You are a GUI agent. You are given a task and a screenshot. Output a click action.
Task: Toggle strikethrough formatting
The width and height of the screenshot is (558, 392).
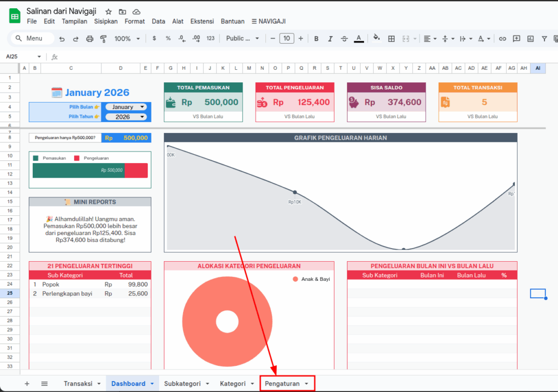pos(344,39)
